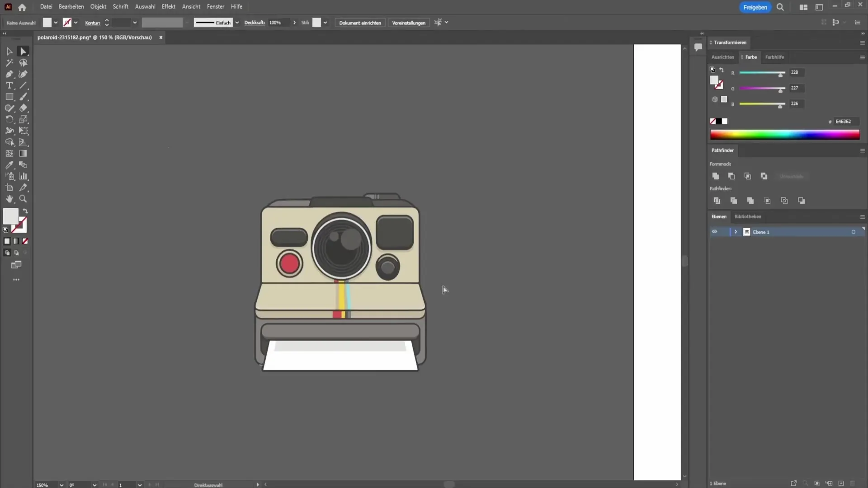Select the Gradient tool
The height and width of the screenshot is (488, 868).
(x=23, y=154)
